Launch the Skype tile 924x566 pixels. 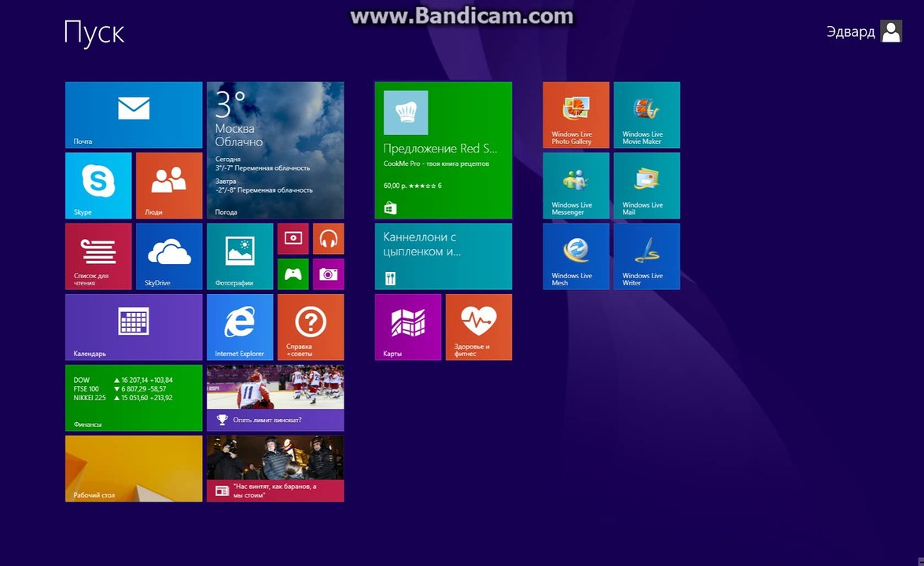tap(98, 186)
